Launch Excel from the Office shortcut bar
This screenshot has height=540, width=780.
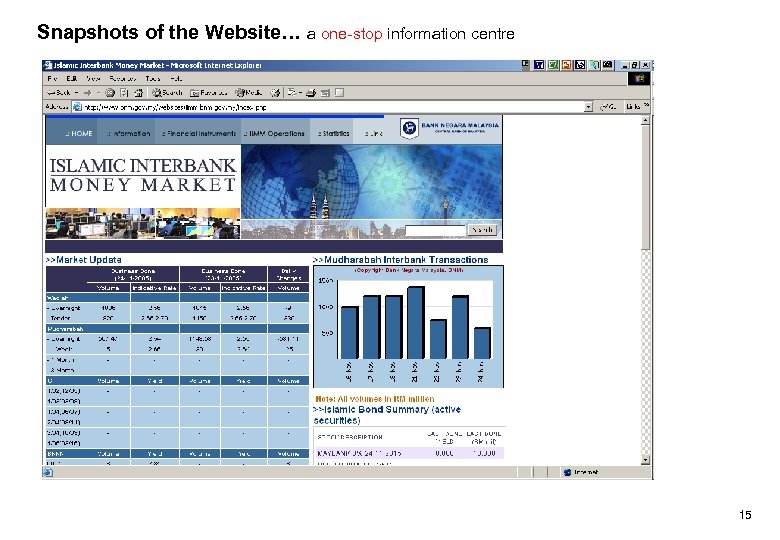tap(553, 65)
